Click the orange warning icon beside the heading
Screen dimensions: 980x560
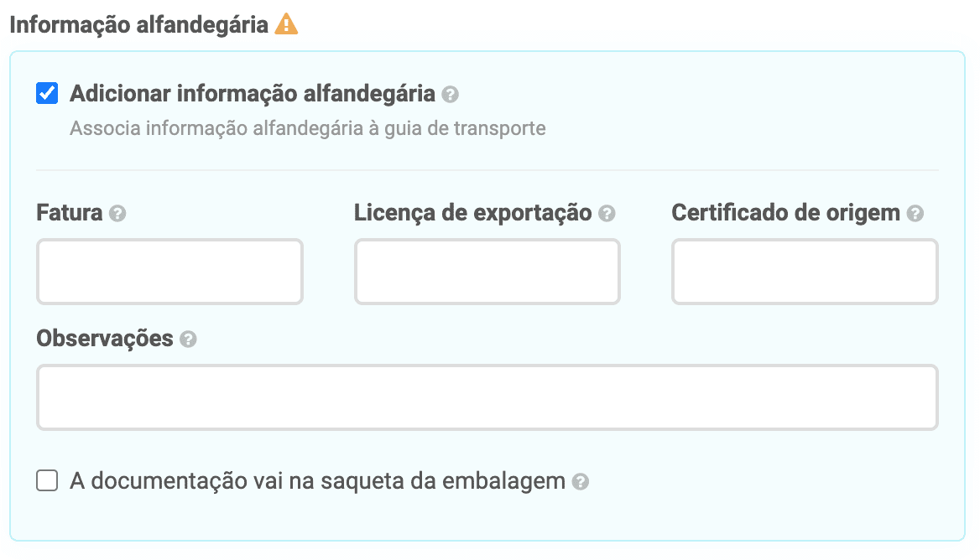[x=286, y=24]
